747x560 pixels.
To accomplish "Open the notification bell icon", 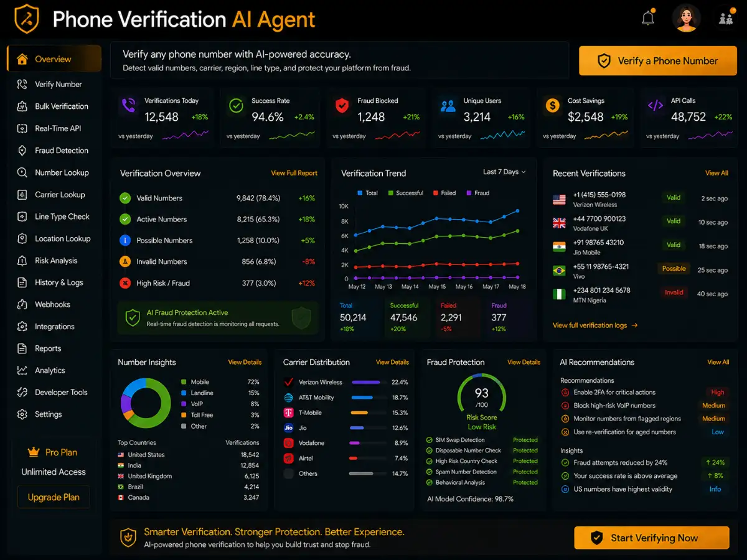I will [x=648, y=19].
